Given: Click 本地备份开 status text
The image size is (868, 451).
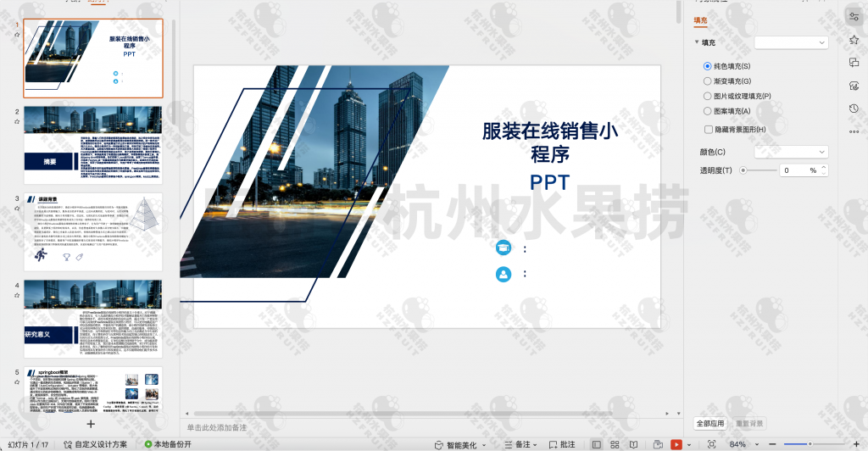Looking at the screenshot, I should [173, 444].
